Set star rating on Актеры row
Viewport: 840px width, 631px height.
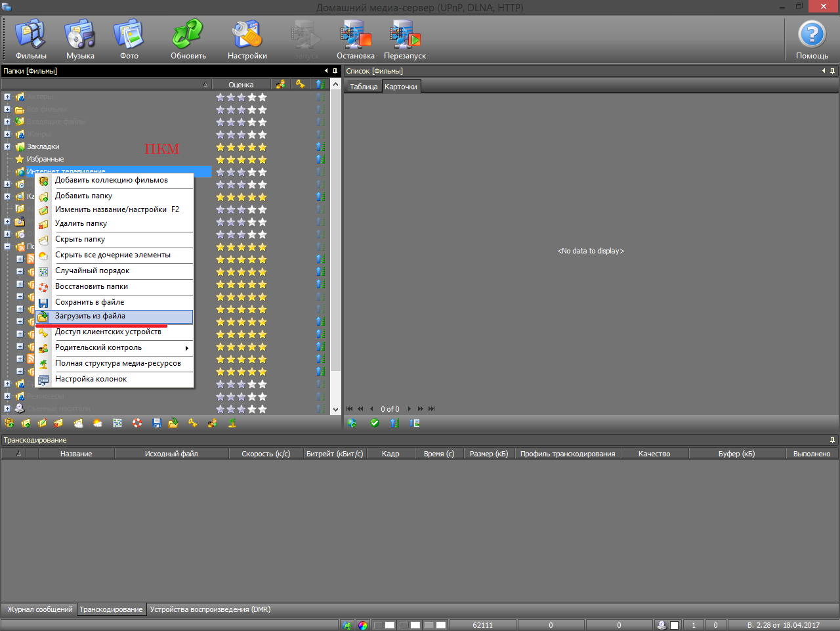click(x=241, y=97)
